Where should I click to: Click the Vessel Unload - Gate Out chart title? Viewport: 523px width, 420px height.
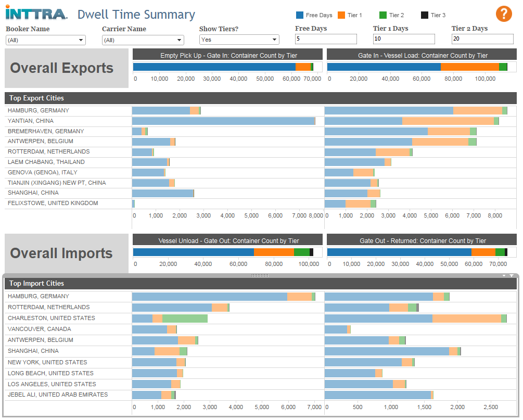point(228,239)
